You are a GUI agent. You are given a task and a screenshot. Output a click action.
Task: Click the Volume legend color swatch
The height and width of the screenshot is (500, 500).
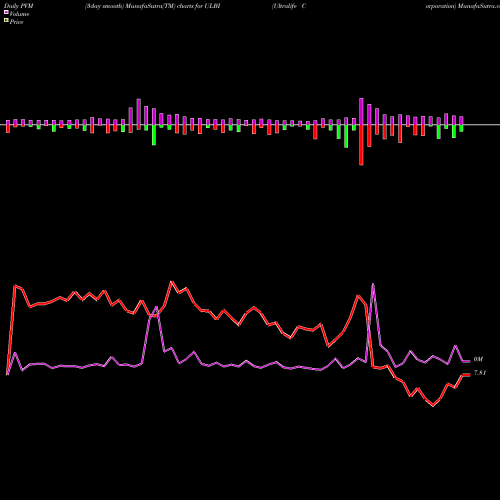(x=6, y=12)
